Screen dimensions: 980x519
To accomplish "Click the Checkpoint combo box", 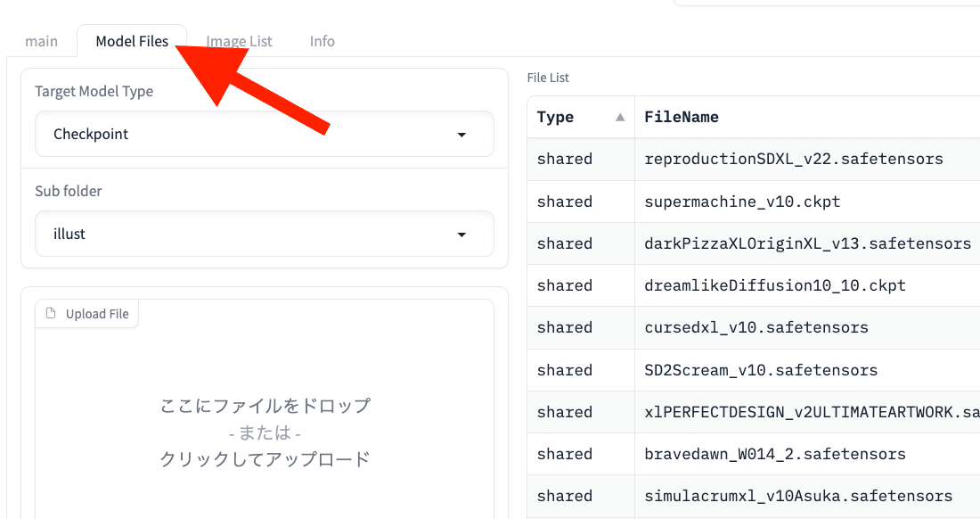I will (264, 135).
